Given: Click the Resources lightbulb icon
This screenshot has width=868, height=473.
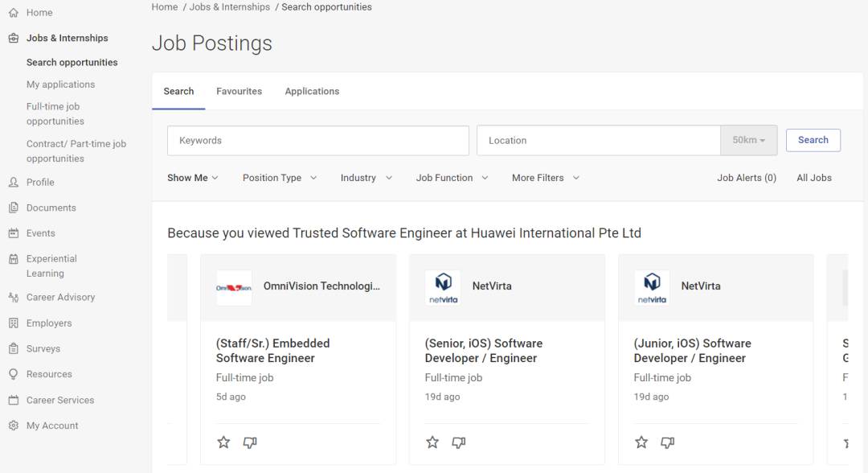Looking at the screenshot, I should click(13, 374).
